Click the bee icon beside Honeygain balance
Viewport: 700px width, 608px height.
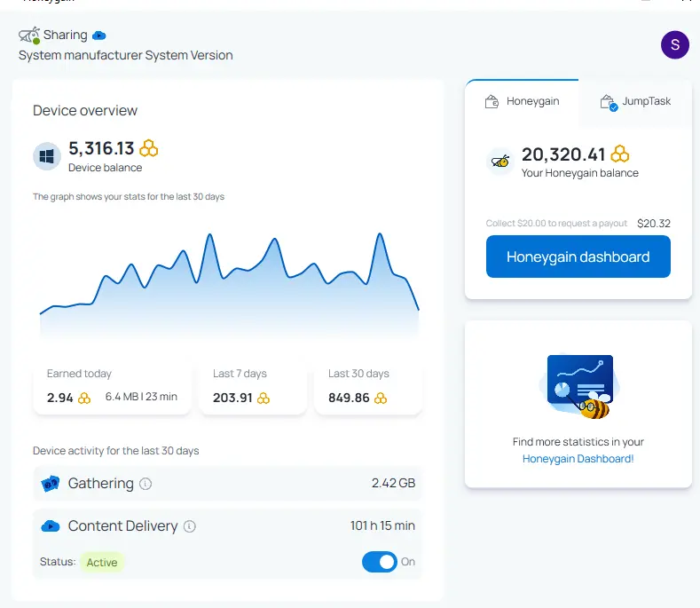coord(500,161)
